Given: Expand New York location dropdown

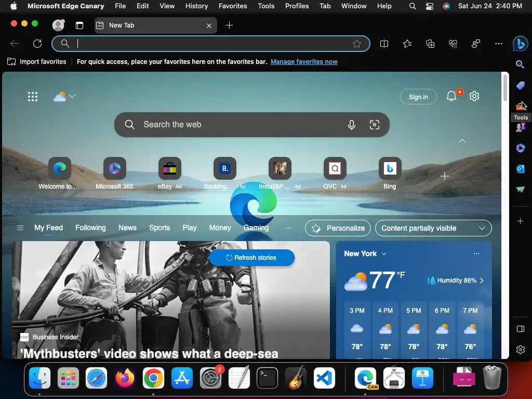Looking at the screenshot, I should click(384, 254).
